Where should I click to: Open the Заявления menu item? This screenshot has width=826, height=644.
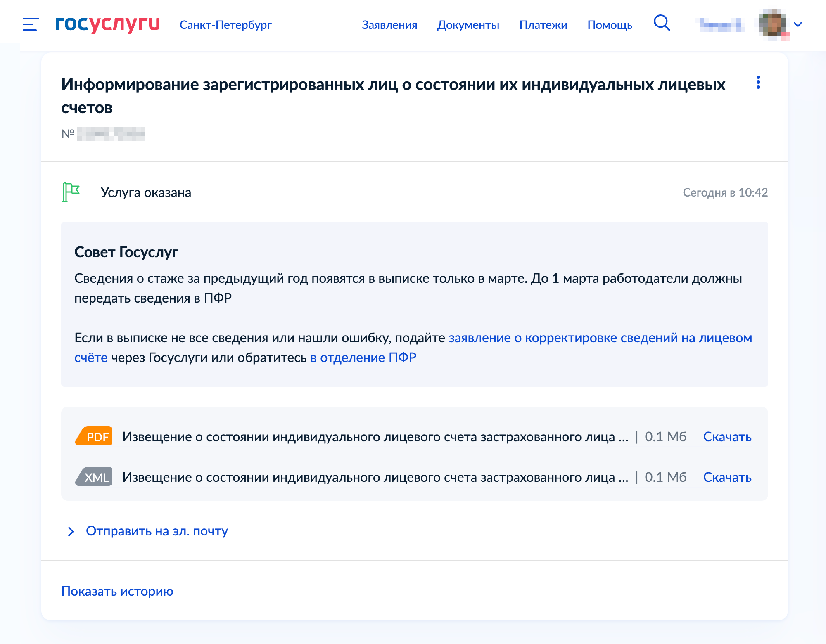(389, 25)
